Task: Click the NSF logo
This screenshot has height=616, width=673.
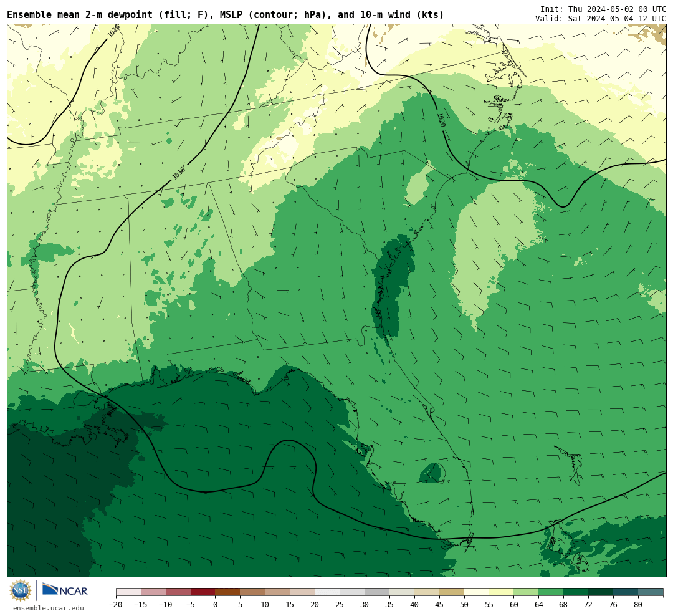Action: coord(21,590)
